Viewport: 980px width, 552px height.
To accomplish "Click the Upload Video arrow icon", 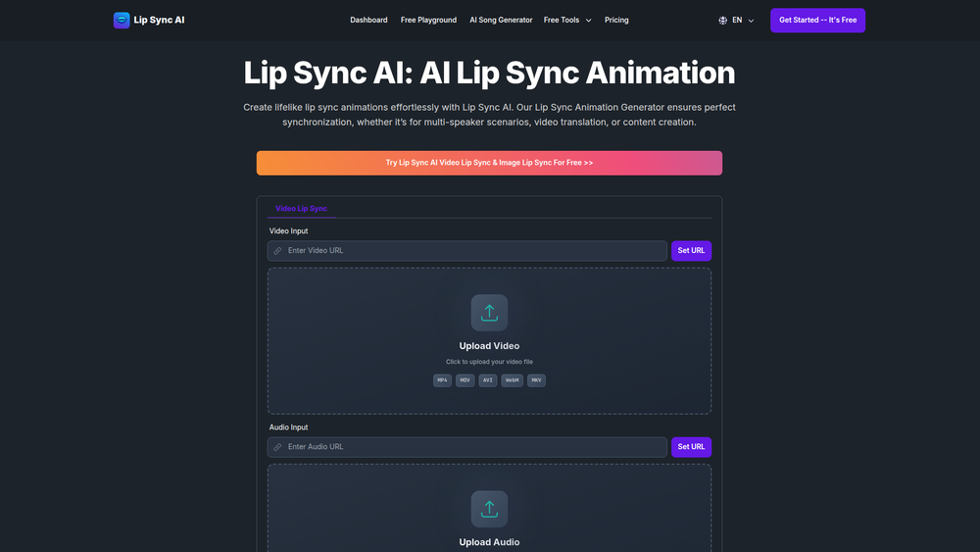I will click(489, 313).
